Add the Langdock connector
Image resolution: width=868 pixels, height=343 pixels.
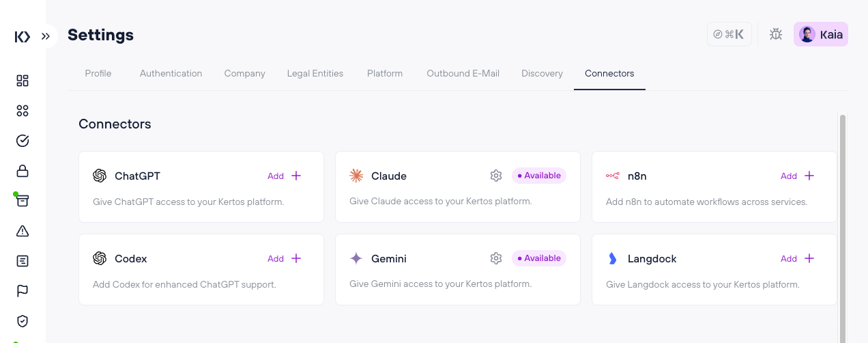point(798,258)
